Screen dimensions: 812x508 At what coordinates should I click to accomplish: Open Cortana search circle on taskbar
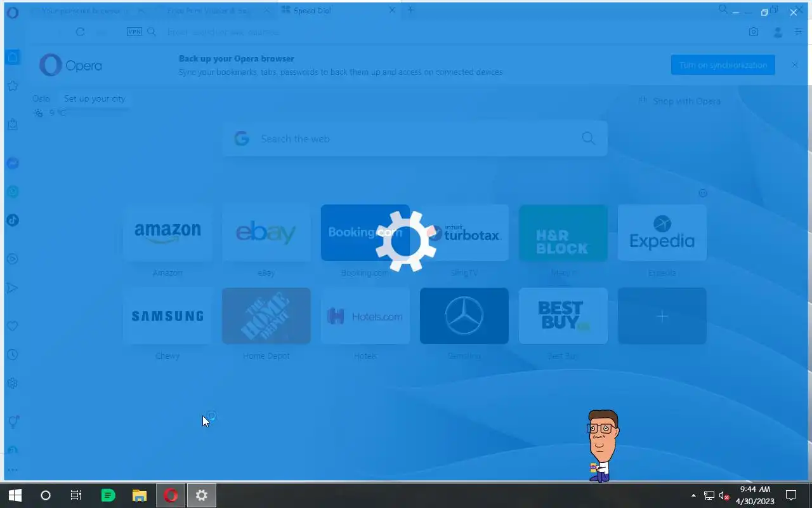[x=46, y=495]
